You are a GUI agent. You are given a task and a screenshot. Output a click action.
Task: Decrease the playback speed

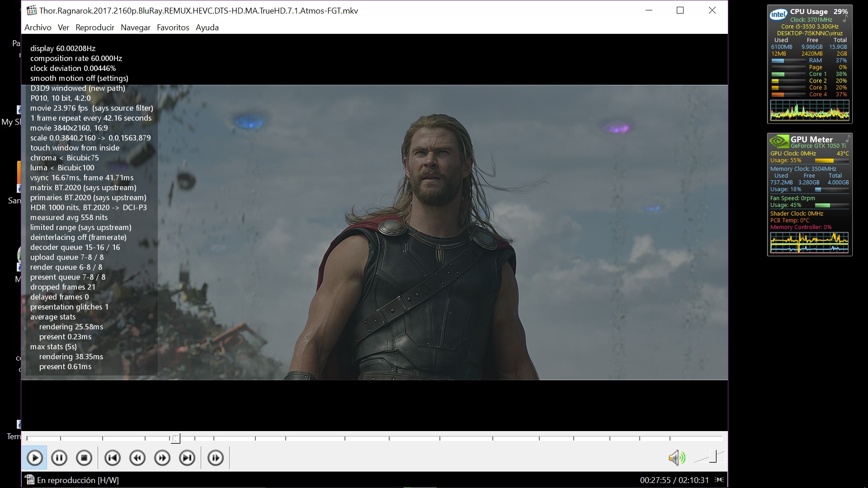coord(137,458)
